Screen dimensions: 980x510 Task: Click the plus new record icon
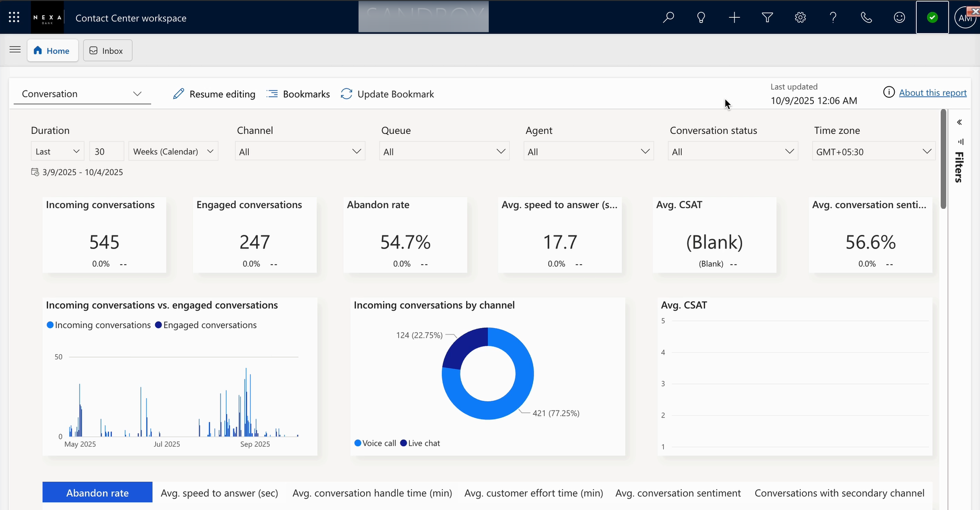(x=734, y=18)
